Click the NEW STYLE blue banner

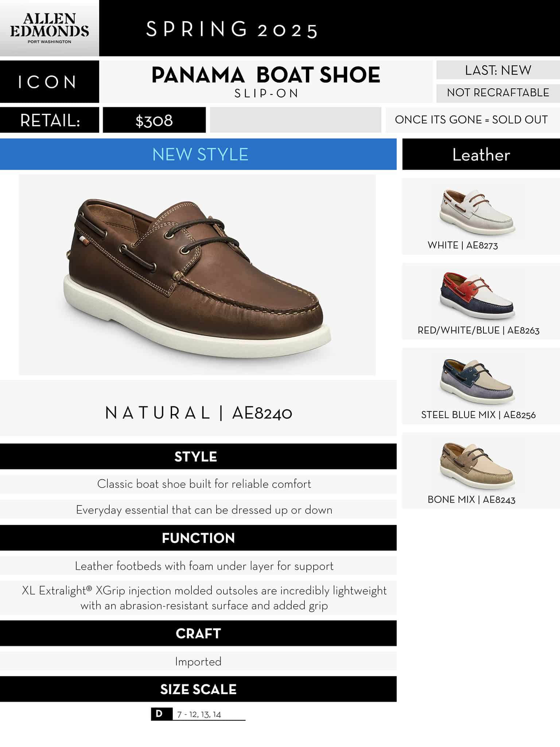pyautogui.click(x=198, y=154)
